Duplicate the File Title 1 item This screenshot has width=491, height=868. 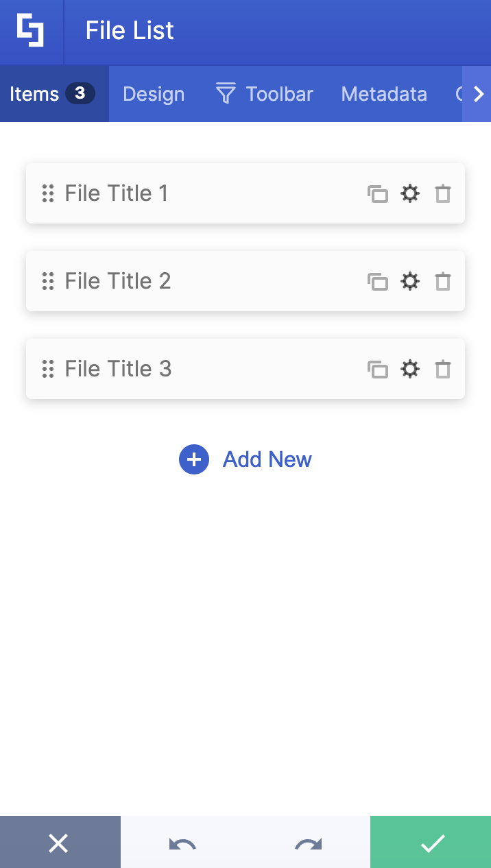tap(378, 193)
